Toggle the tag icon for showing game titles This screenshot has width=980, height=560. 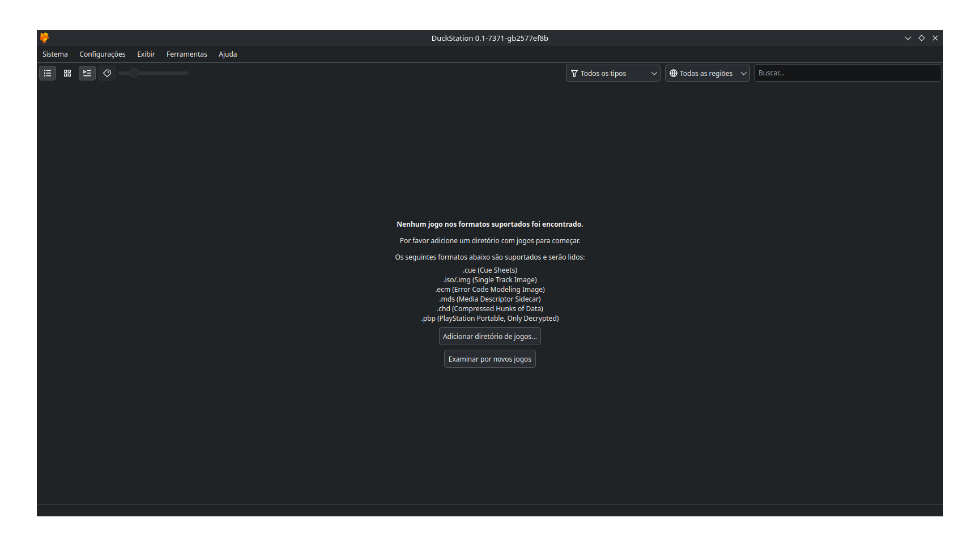click(107, 73)
